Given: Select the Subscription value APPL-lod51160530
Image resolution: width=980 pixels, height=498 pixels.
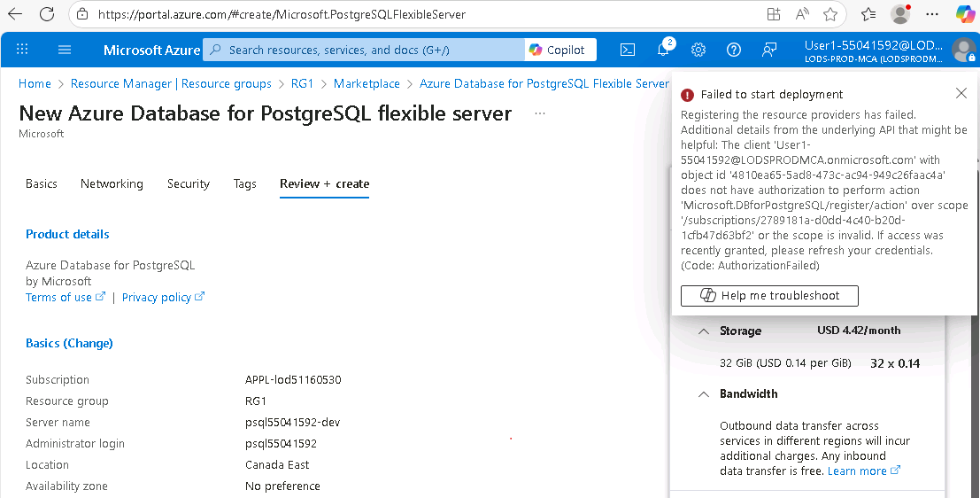Looking at the screenshot, I should click(x=293, y=380).
